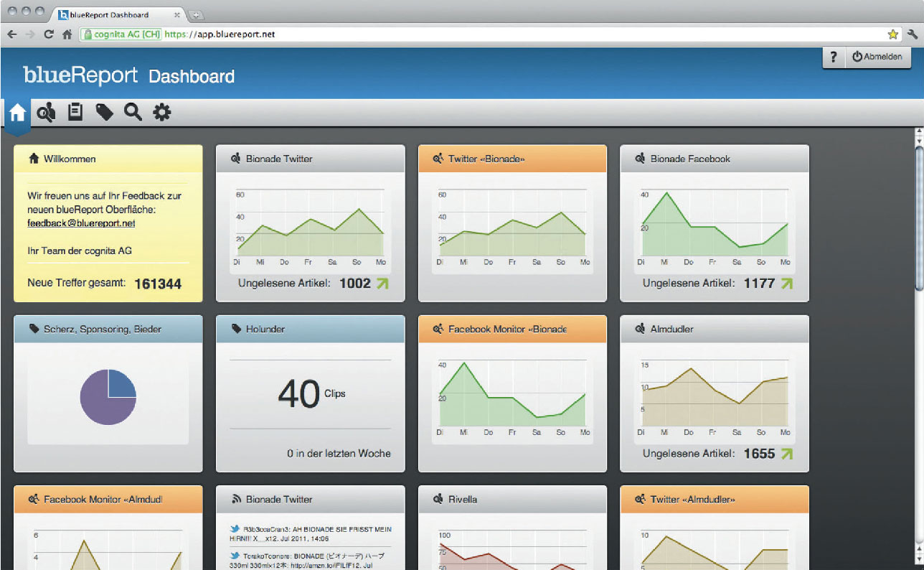Click the Rivella widget header icon
This screenshot has height=570, width=924.
click(x=438, y=499)
